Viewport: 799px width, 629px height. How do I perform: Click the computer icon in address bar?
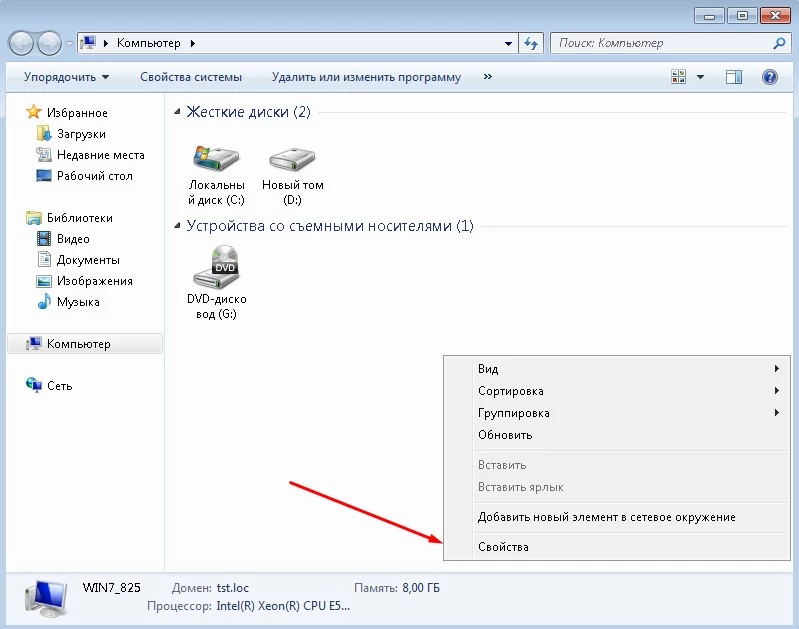click(x=89, y=43)
